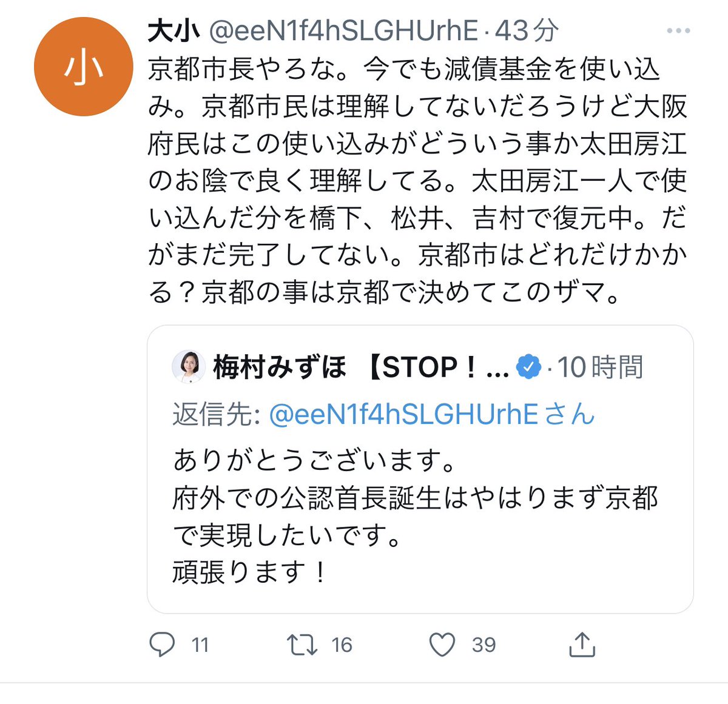
Task: Click the reply speech bubble icon
Action: [161, 645]
